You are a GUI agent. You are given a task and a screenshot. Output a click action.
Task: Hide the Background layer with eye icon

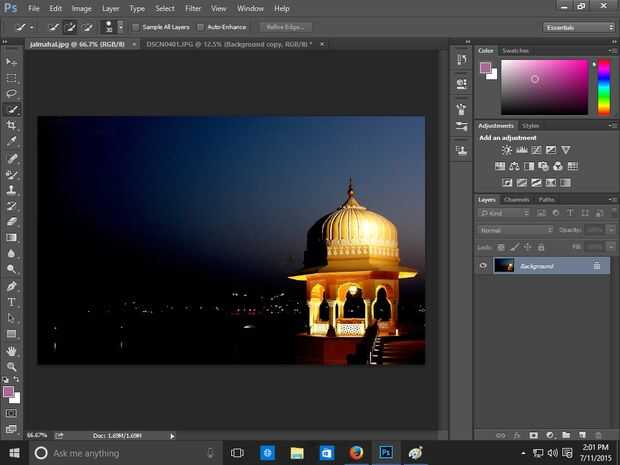(483, 266)
